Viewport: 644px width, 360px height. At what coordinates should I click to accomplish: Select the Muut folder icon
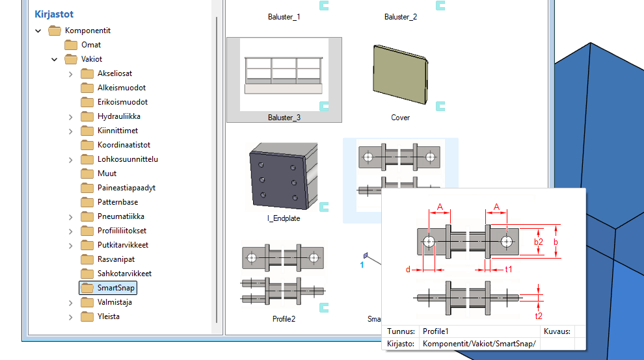87,174
